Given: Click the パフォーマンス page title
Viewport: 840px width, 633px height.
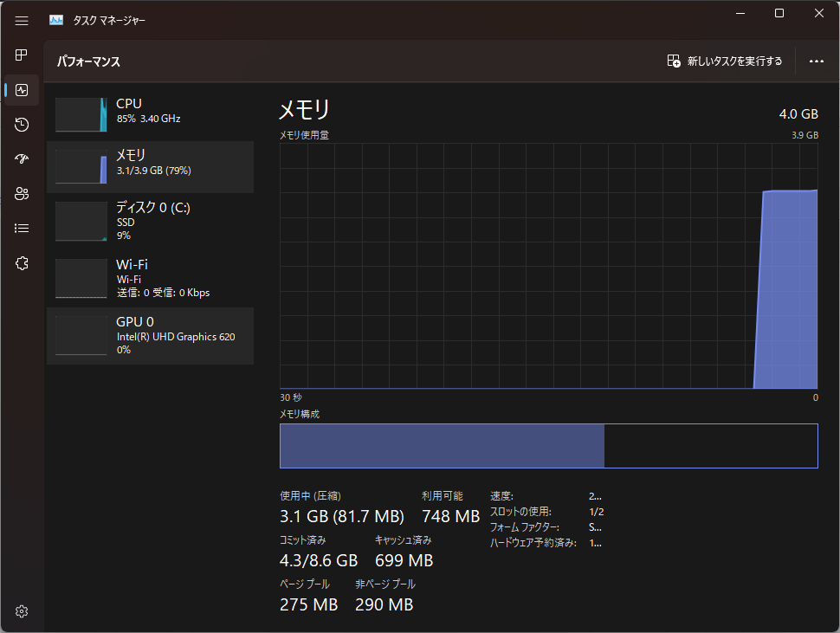Looking at the screenshot, I should point(88,61).
